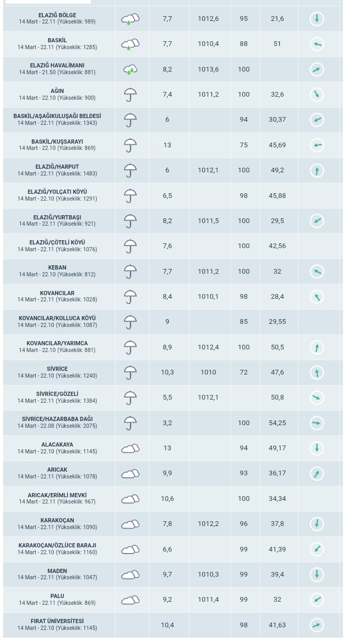Viewport: 343px width, 644px height.
Task: Click the cloud icon for PALU
Action: (130, 600)
